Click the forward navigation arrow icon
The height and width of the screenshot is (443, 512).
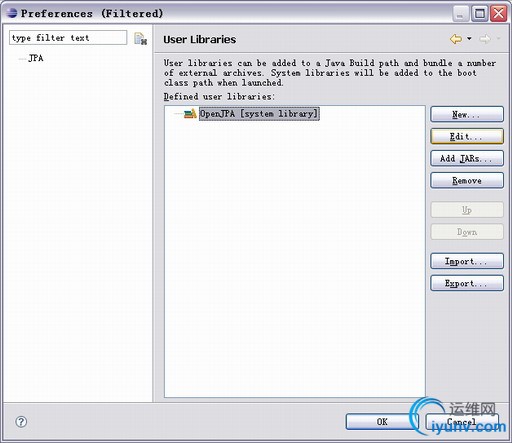485,39
